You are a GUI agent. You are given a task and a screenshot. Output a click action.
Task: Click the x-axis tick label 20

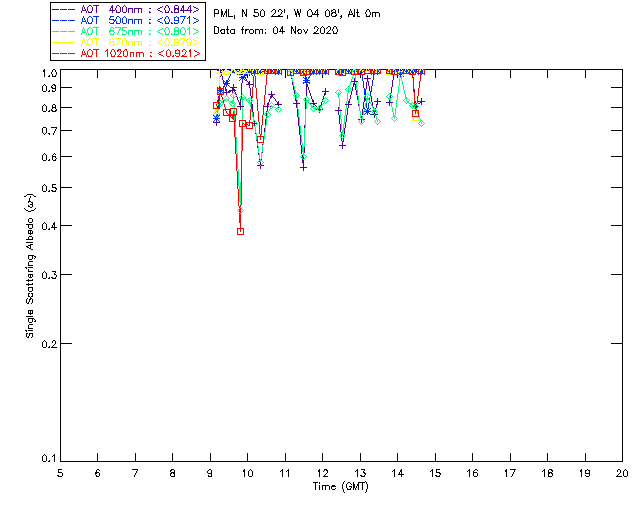[x=622, y=473]
